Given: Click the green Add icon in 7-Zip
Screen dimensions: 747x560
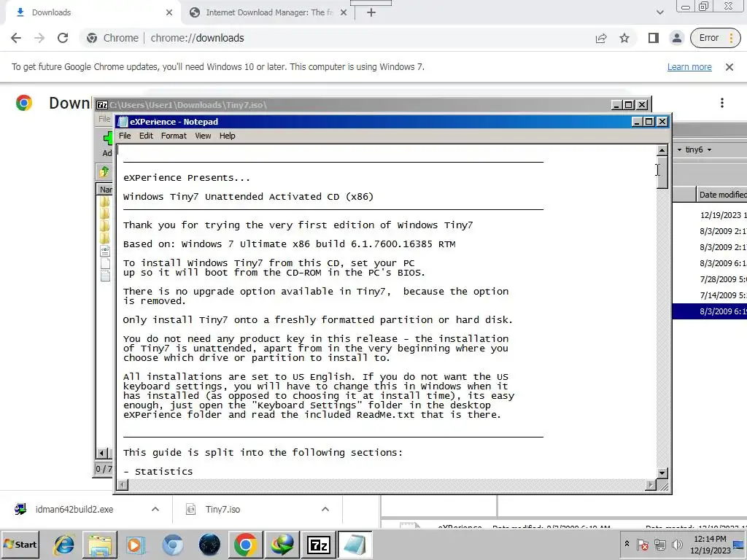Looking at the screenshot, I should tap(108, 138).
